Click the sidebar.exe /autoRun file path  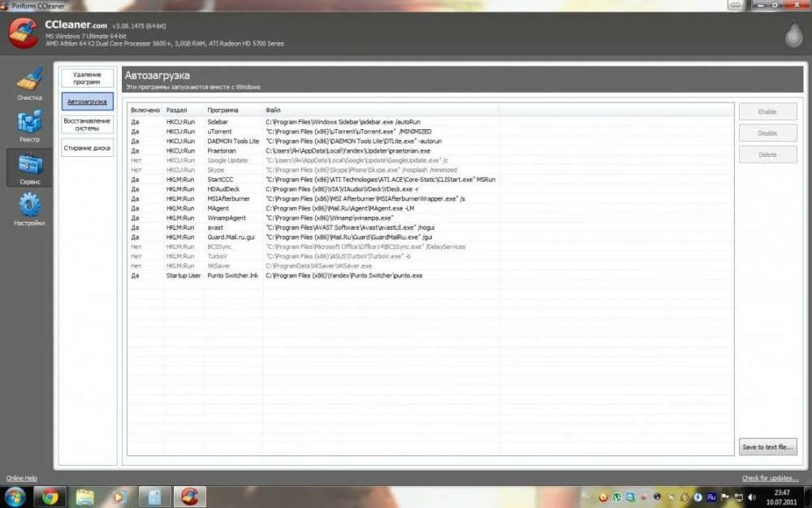click(343, 122)
